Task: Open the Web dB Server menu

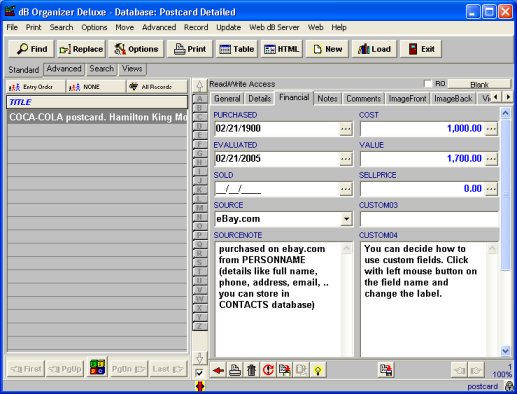Action: tap(274, 27)
